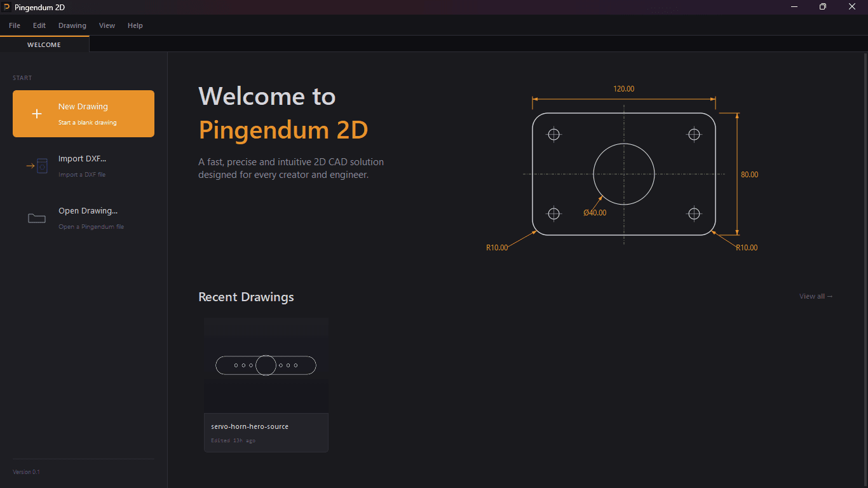Open the Edit menu
This screenshot has height=488, width=868.
[x=39, y=25]
